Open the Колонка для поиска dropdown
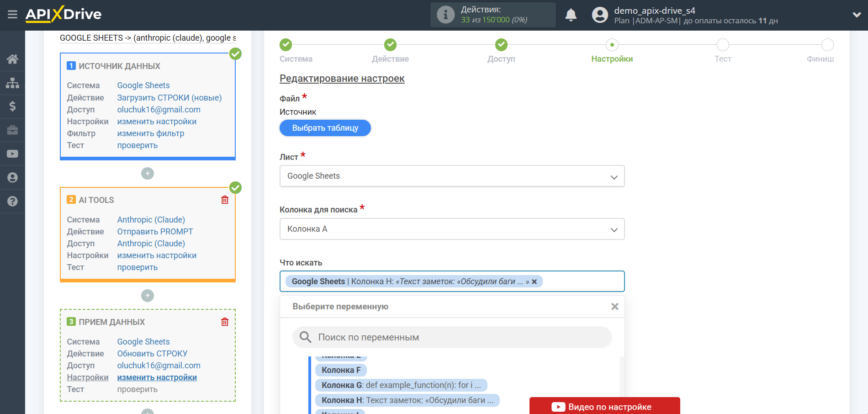This screenshot has width=868, height=414. point(452,229)
